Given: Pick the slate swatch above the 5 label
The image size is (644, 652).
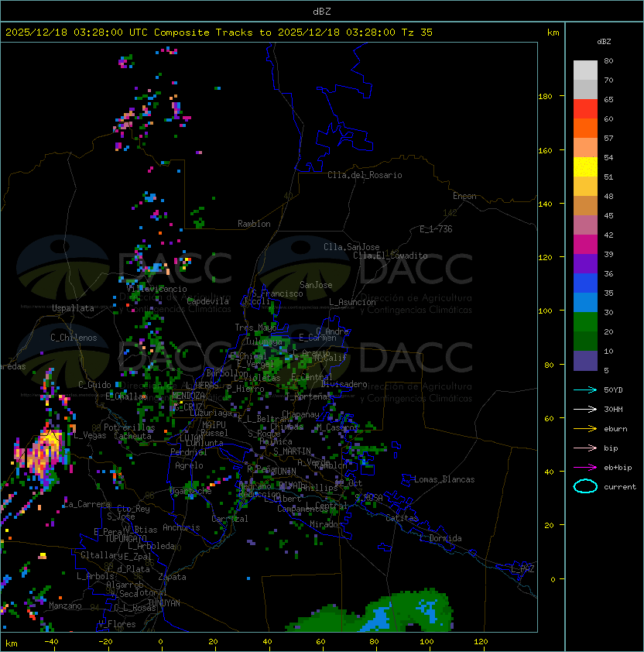Looking at the screenshot, I should (585, 361).
